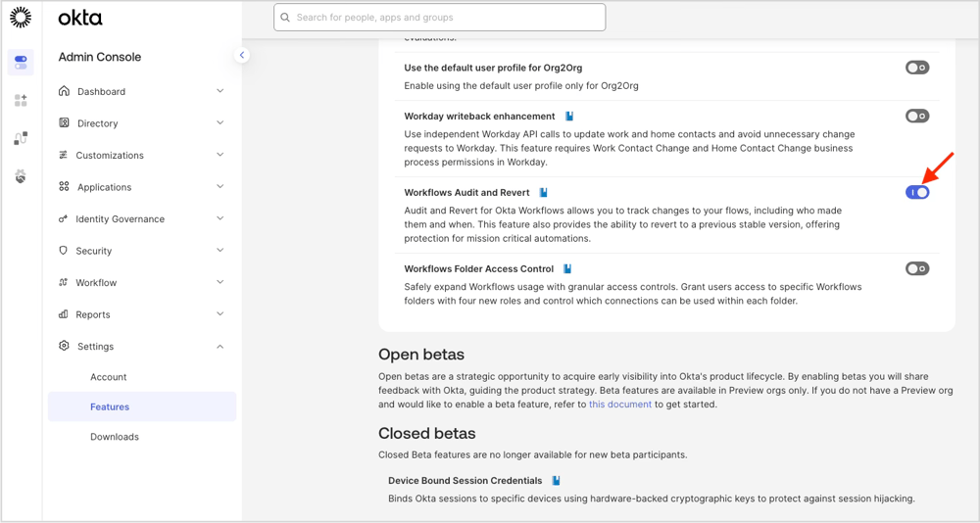
Task: Click the Device Bound Session Credentials title
Action: click(x=465, y=481)
